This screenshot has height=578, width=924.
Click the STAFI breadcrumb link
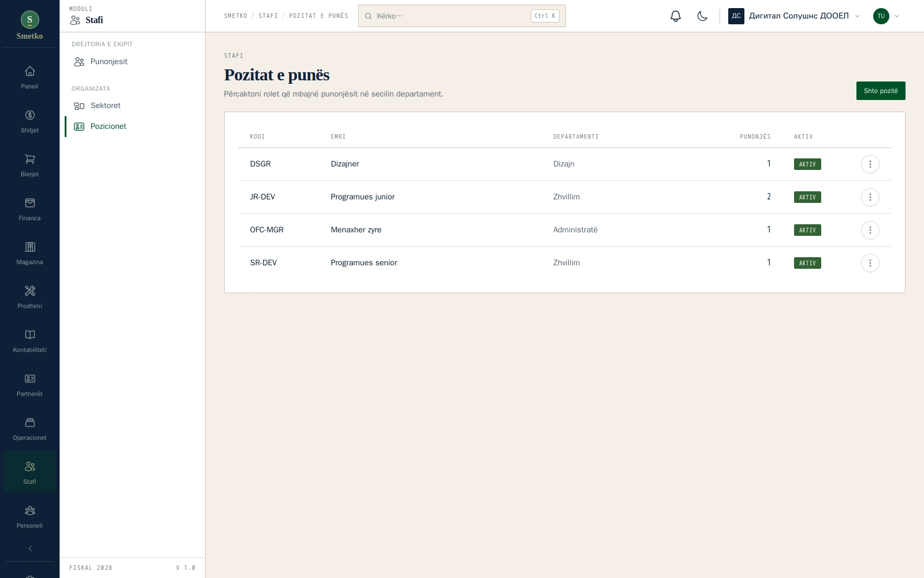click(268, 16)
